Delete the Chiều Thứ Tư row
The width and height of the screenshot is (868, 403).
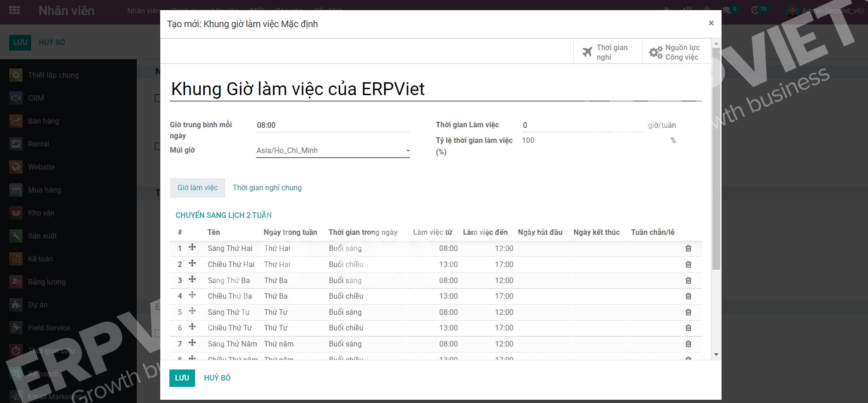(688, 328)
